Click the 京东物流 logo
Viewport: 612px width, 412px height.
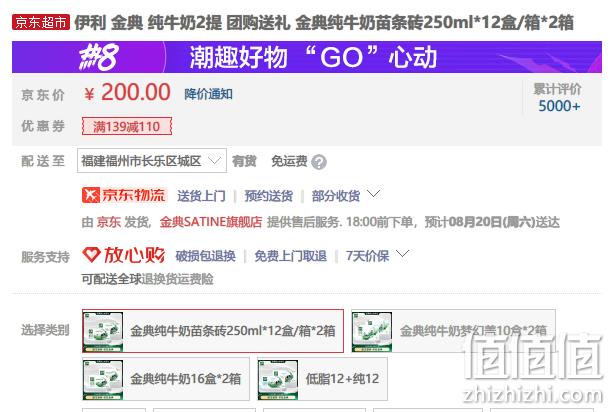point(125,195)
